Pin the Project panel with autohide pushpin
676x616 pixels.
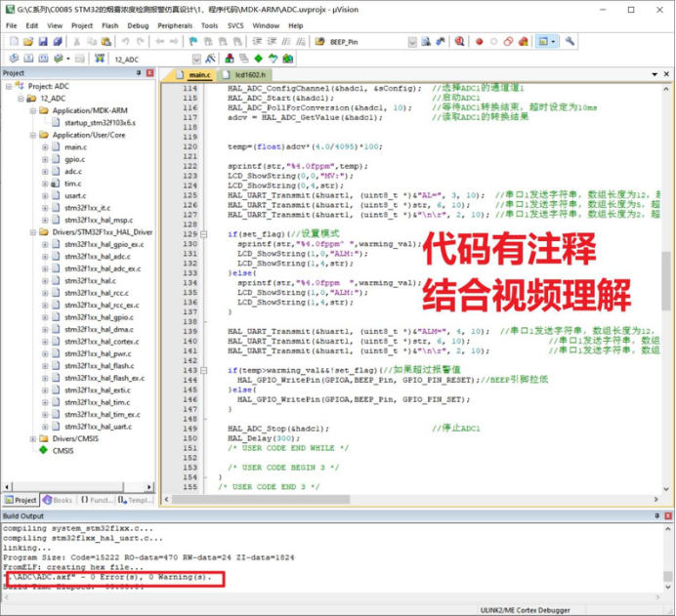tap(139, 73)
